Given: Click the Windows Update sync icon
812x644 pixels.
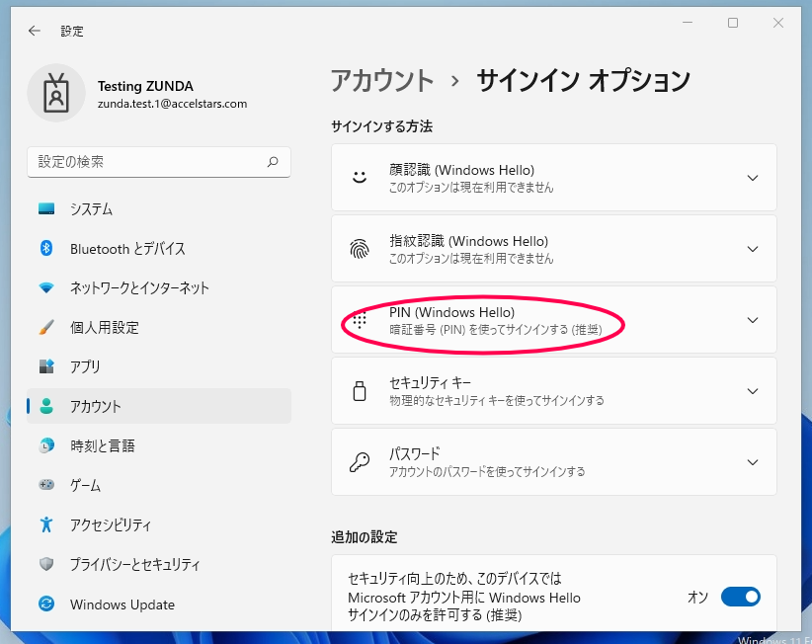Looking at the screenshot, I should (46, 604).
